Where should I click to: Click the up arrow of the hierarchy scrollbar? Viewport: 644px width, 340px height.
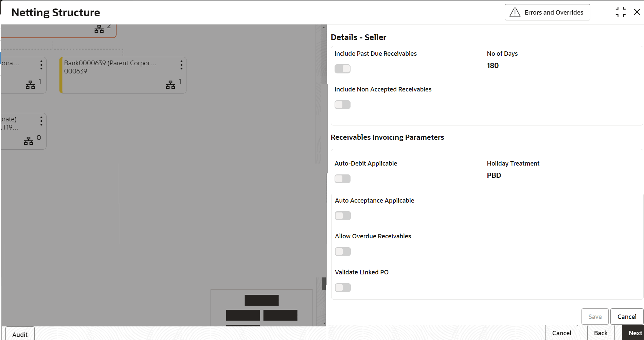click(x=324, y=27)
